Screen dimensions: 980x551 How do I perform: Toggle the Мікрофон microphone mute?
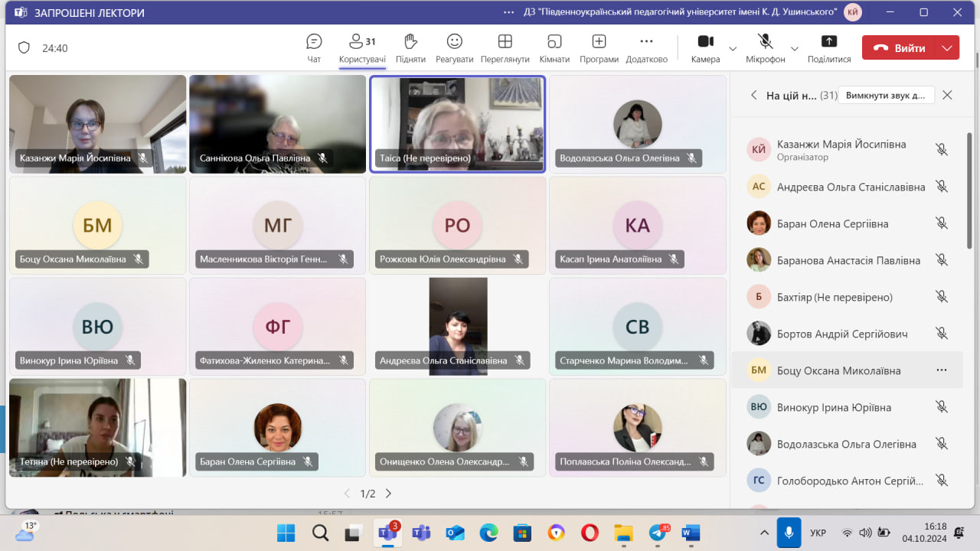[x=765, y=42]
